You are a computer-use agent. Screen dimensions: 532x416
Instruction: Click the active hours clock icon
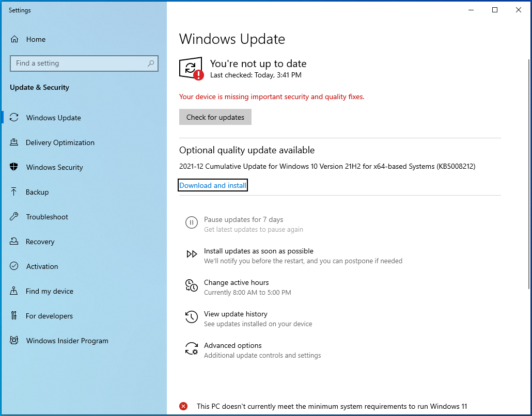(x=191, y=285)
